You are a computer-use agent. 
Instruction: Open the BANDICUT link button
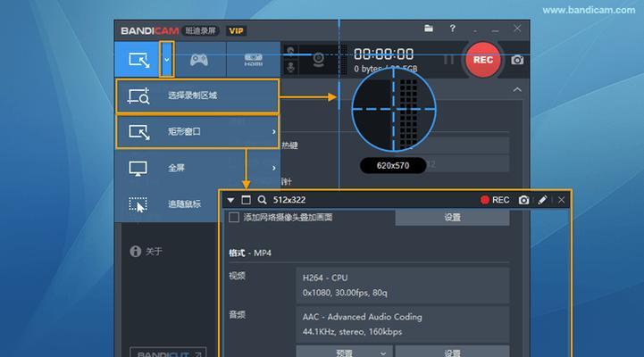coord(168,353)
